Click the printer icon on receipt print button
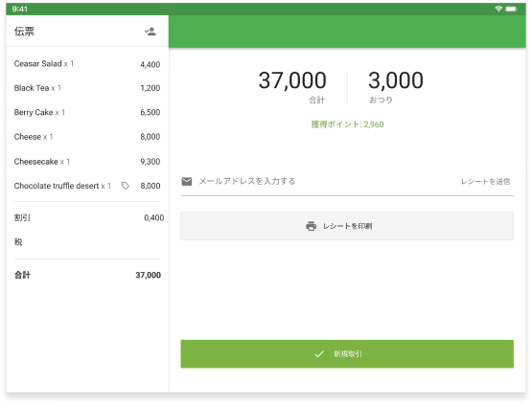This screenshot has width=532, height=405. tap(311, 226)
